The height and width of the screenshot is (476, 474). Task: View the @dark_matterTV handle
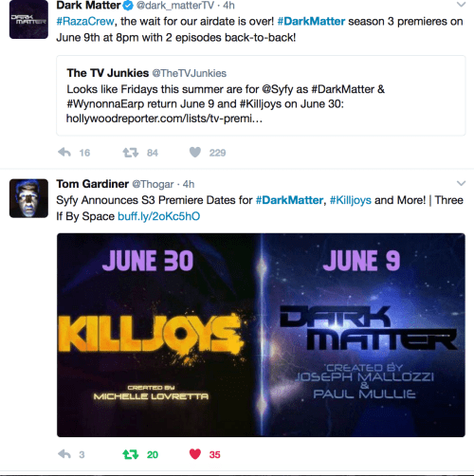click(175, 6)
